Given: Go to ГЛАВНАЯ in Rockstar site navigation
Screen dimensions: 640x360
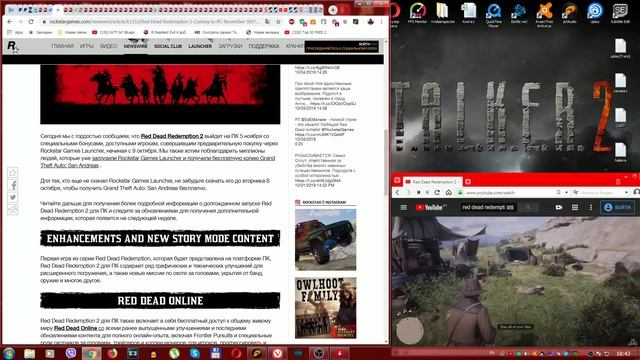Looking at the screenshot, I should 62,46.
